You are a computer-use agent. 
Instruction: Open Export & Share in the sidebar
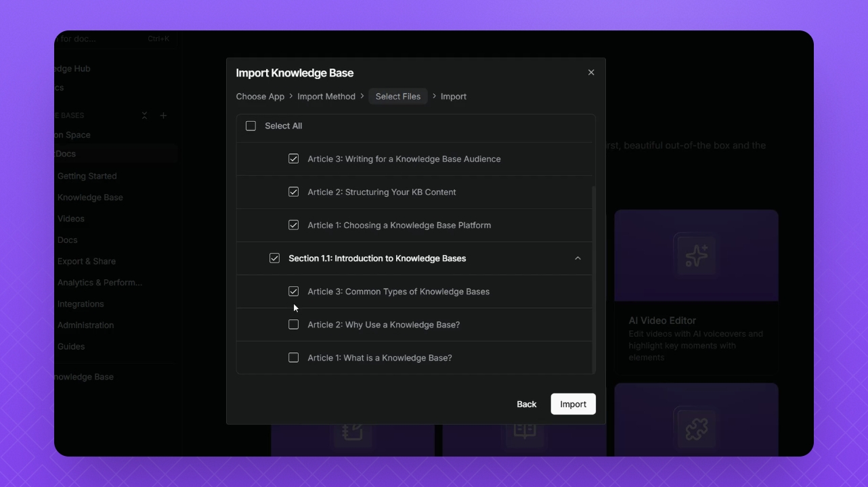pos(87,261)
